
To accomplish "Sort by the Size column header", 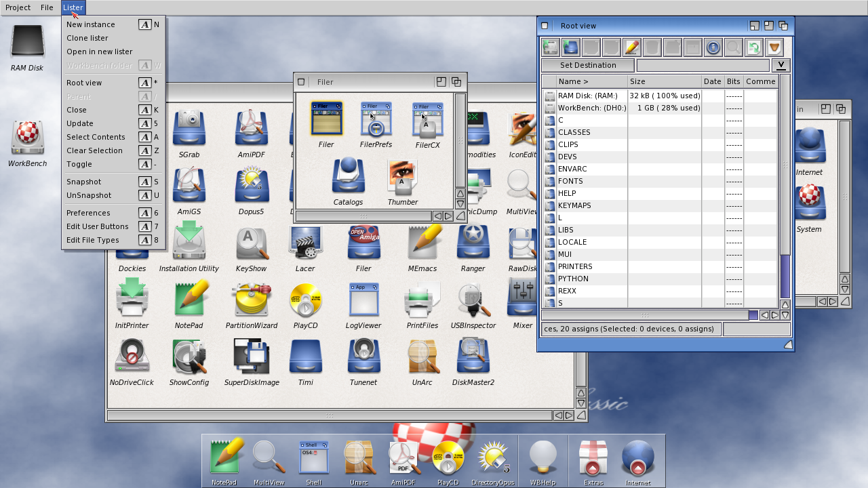I will click(665, 81).
